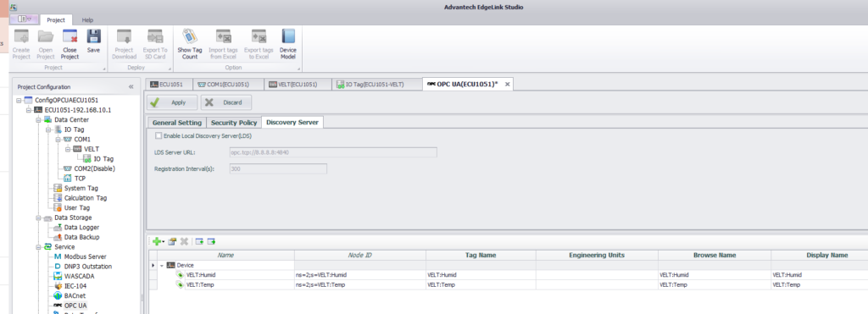Image resolution: width=868 pixels, height=314 pixels.
Task: Click the Show Tag Count icon
Action: point(190,36)
